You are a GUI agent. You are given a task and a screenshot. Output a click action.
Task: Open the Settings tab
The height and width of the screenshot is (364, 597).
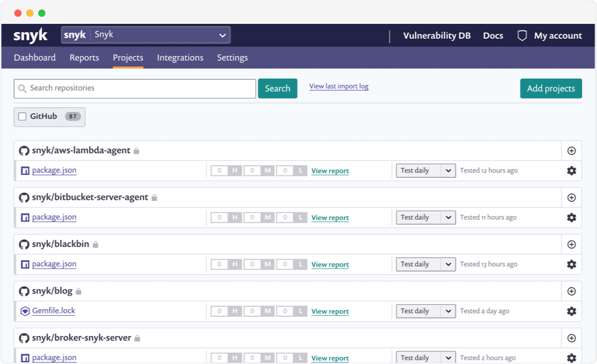click(x=232, y=57)
